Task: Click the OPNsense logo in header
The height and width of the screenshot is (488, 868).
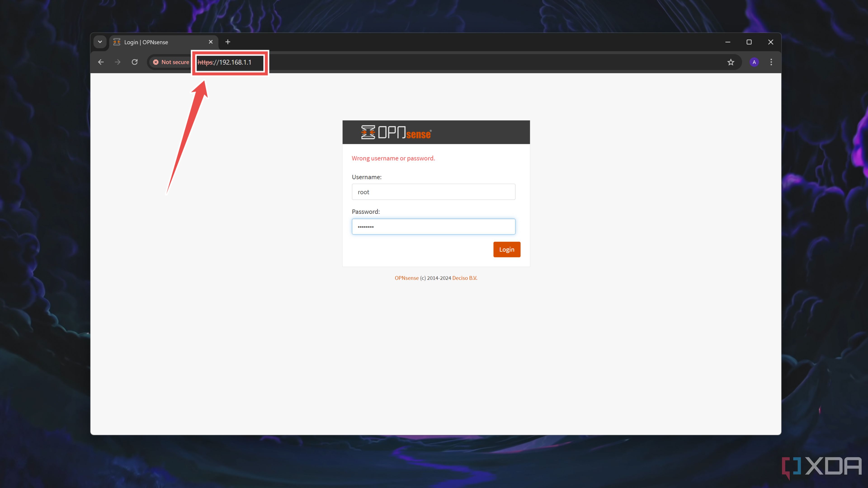Action: pos(396,132)
